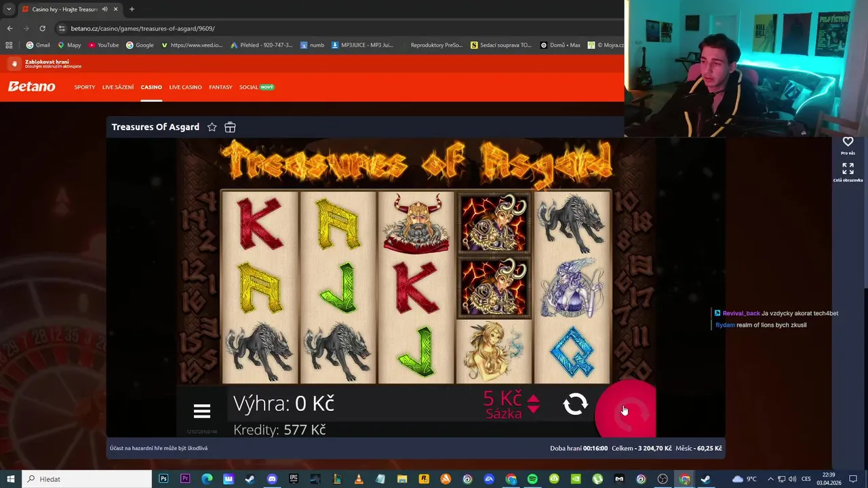Image resolution: width=868 pixels, height=488 pixels.
Task: Open VLC media player from the taskbar
Action: point(359,479)
